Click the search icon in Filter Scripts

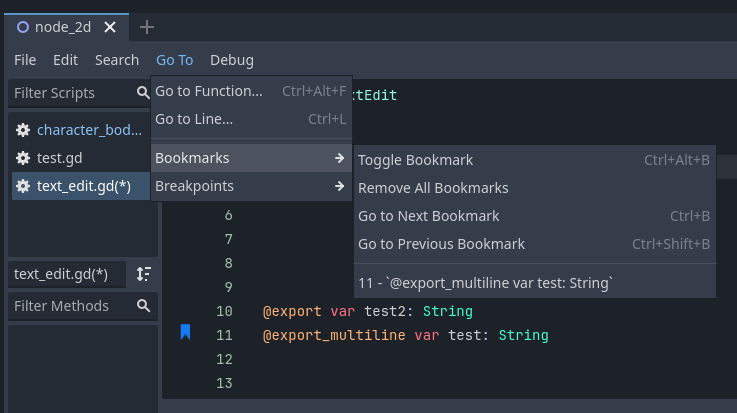[143, 93]
